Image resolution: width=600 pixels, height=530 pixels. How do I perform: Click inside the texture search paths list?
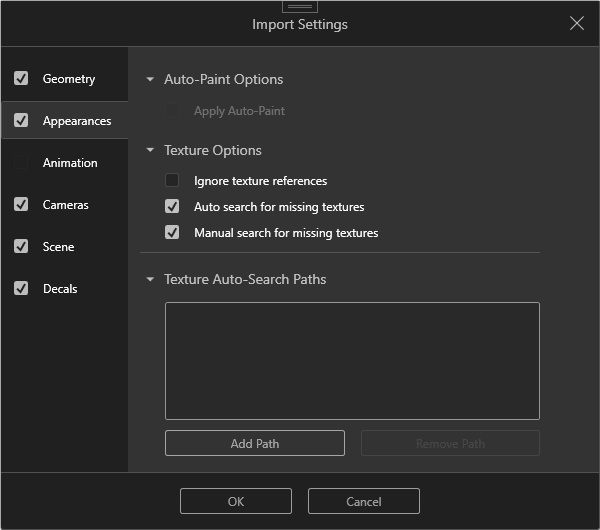(352, 360)
